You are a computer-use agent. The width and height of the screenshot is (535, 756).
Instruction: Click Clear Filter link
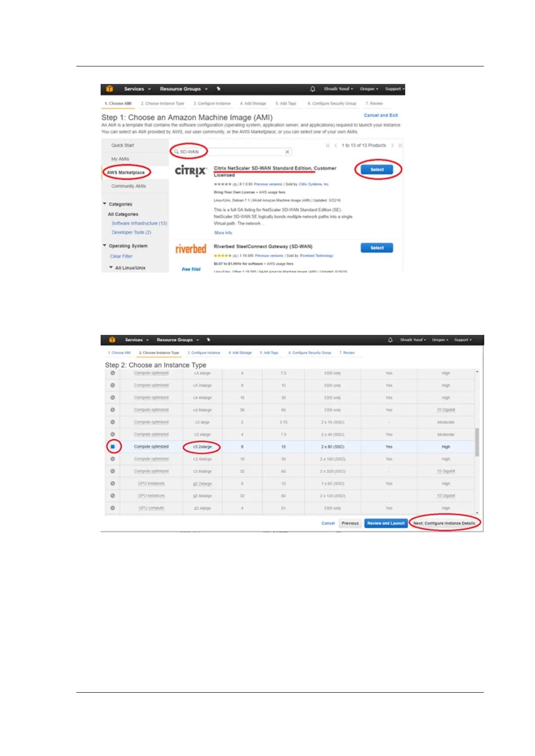(121, 256)
